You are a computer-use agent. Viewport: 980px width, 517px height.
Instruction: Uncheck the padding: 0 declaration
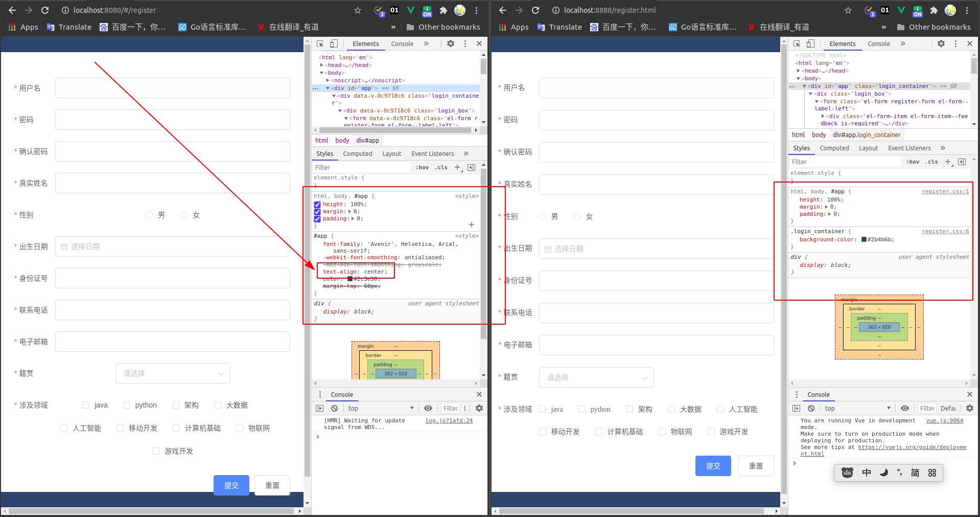pos(317,219)
